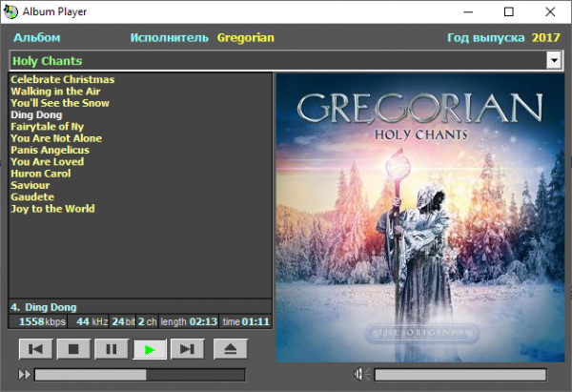Close the Album Player window
Screen dimensions: 572x392
pos(550,12)
